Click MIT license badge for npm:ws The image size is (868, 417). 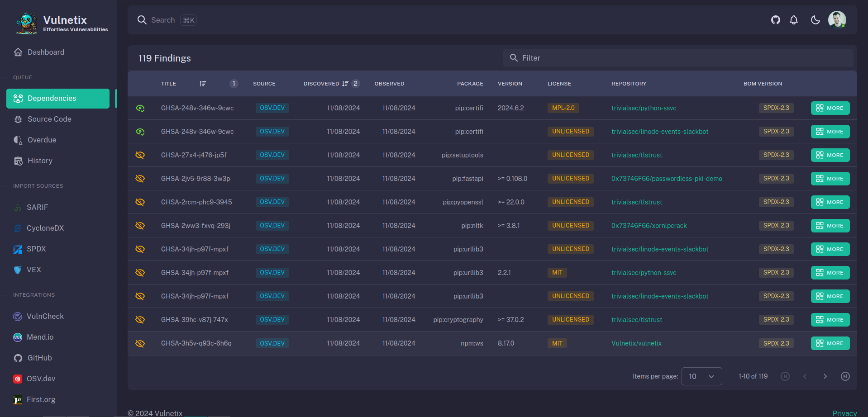[x=557, y=343]
